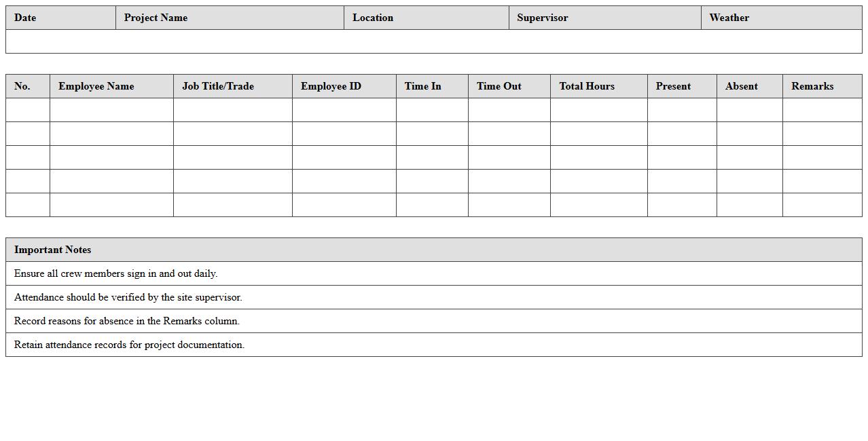The width and height of the screenshot is (868, 441).
Task: Click the Remarks column header
Action: tap(822, 86)
